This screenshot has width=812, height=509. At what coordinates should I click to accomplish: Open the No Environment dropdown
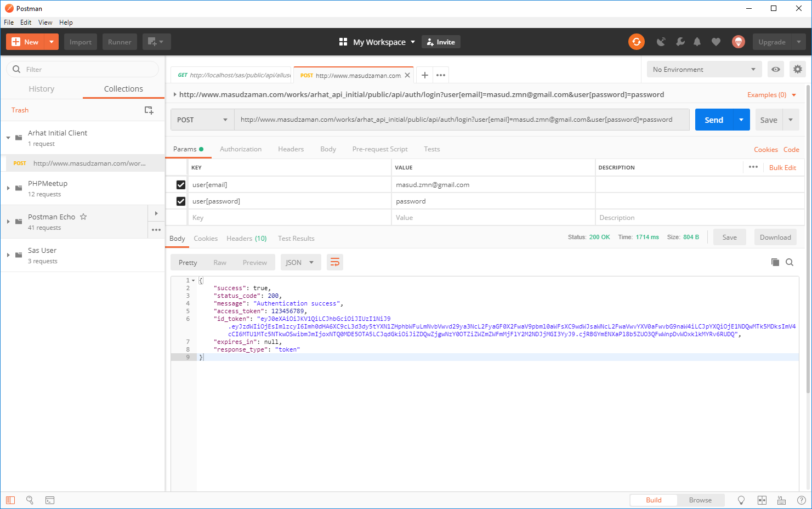pos(703,69)
